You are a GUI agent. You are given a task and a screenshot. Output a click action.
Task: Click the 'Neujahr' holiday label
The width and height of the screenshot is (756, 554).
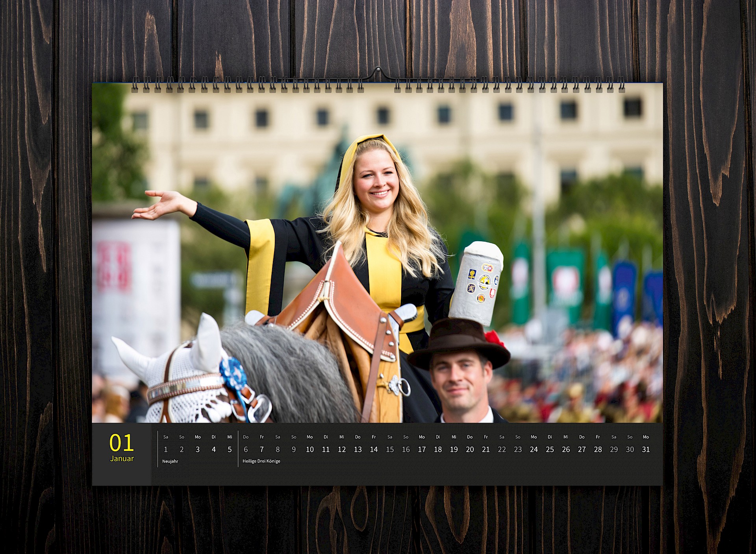(x=170, y=461)
